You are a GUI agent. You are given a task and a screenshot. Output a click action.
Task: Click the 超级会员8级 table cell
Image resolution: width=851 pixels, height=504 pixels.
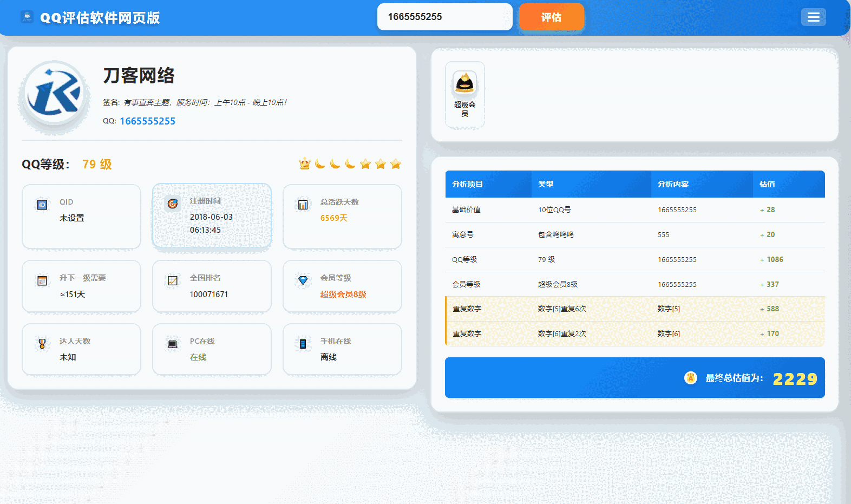point(558,284)
